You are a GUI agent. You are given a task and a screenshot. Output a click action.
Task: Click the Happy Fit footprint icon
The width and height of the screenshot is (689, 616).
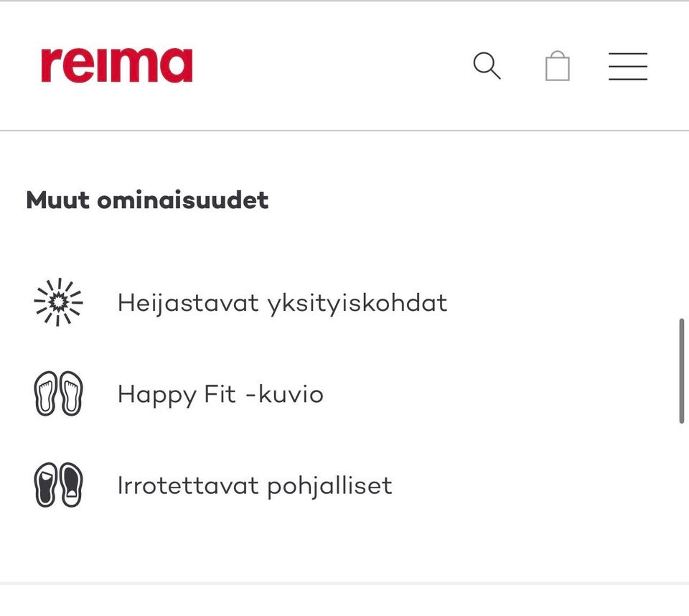tap(58, 393)
